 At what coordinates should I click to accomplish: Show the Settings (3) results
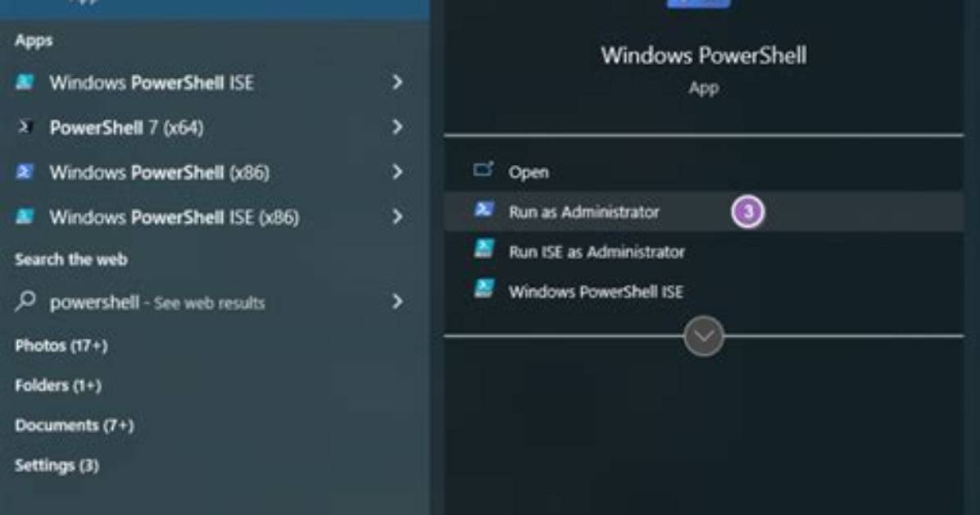tap(57, 466)
